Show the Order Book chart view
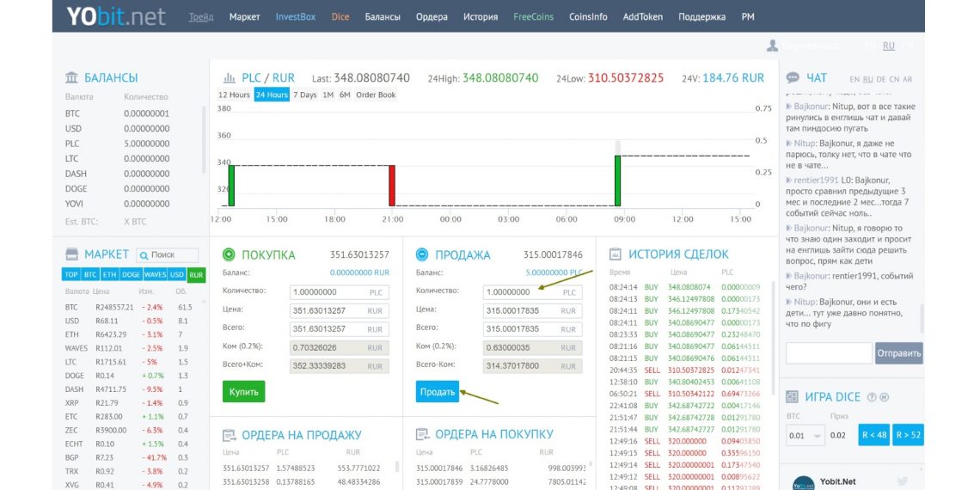This screenshot has width=980, height=490. pyautogui.click(x=376, y=95)
